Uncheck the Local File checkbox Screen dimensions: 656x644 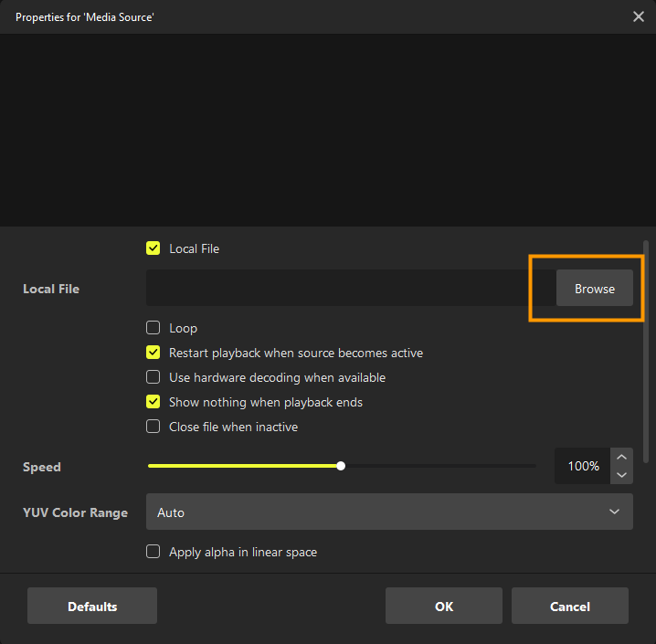coord(153,248)
